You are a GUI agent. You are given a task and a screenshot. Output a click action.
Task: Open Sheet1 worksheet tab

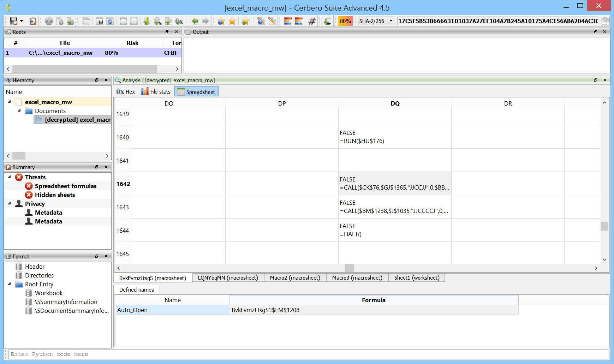click(417, 278)
